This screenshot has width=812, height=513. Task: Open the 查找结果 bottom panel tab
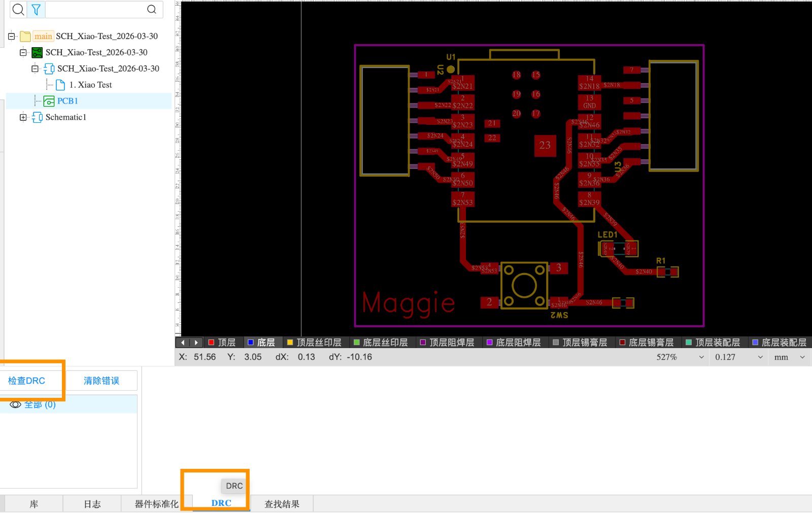tap(282, 504)
